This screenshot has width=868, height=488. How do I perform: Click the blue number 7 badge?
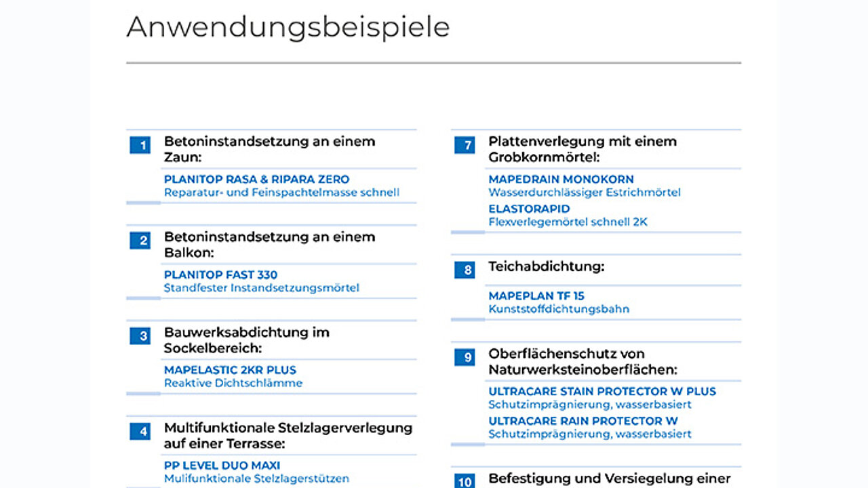tap(465, 145)
